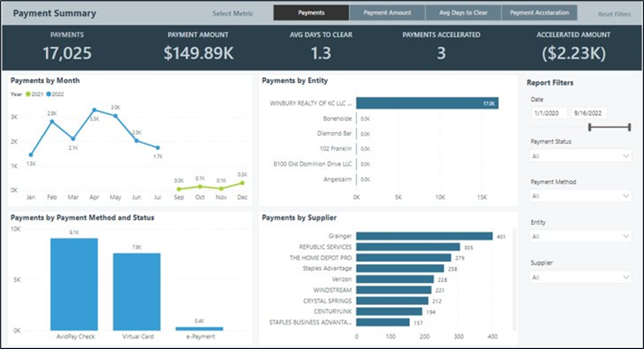The height and width of the screenshot is (349, 644).
Task: Click the Payments by Supplier title
Action: pyautogui.click(x=299, y=218)
